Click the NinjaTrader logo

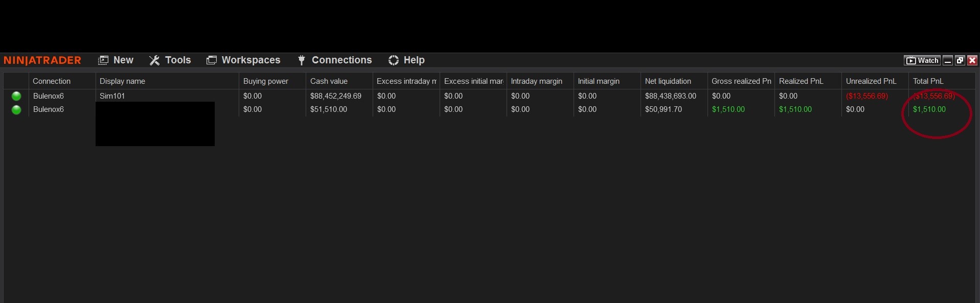[x=42, y=60]
